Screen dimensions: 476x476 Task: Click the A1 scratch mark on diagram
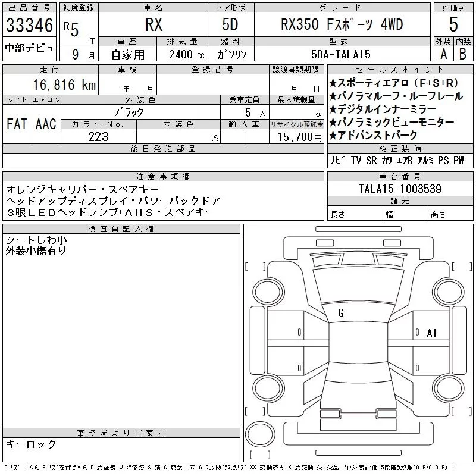[x=431, y=333]
